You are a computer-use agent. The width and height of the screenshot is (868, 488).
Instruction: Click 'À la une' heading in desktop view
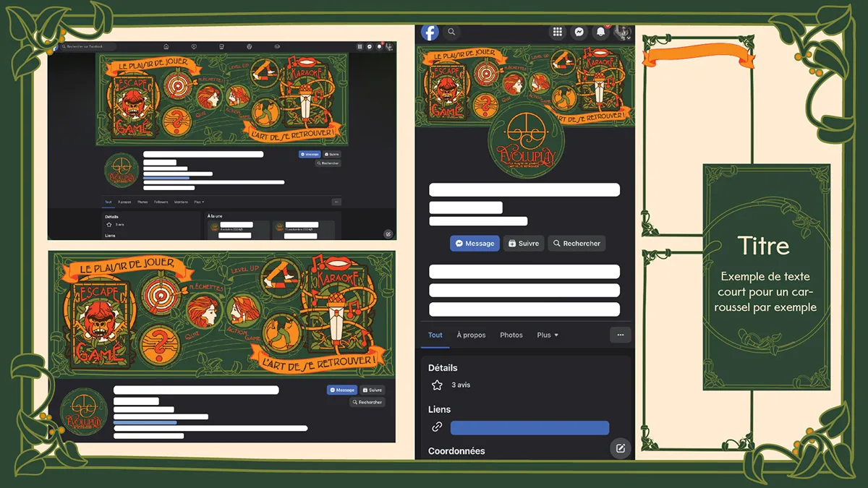click(x=215, y=215)
